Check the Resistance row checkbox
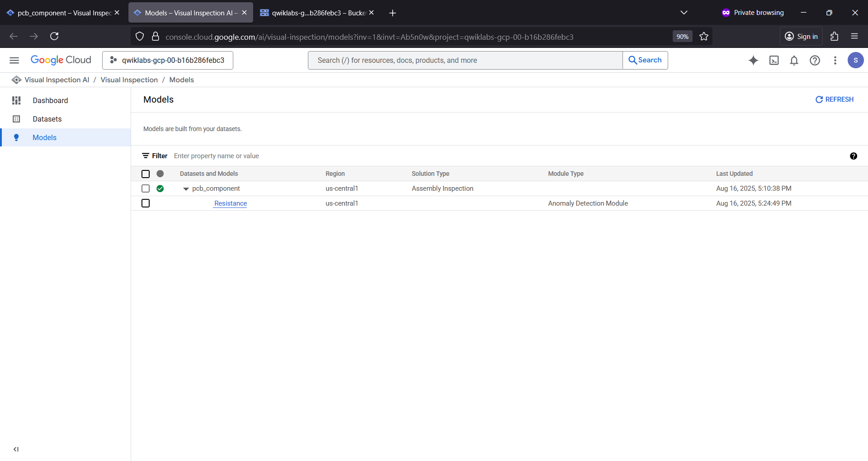 tap(146, 203)
